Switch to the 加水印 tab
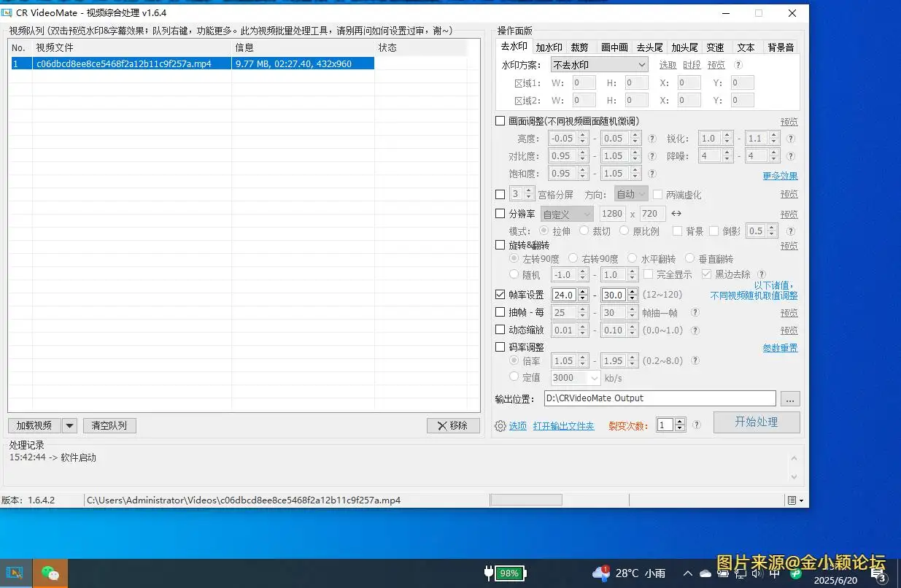901x588 pixels. point(549,47)
